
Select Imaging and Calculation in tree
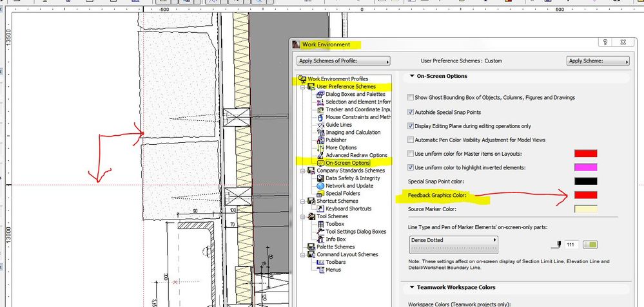click(x=353, y=133)
